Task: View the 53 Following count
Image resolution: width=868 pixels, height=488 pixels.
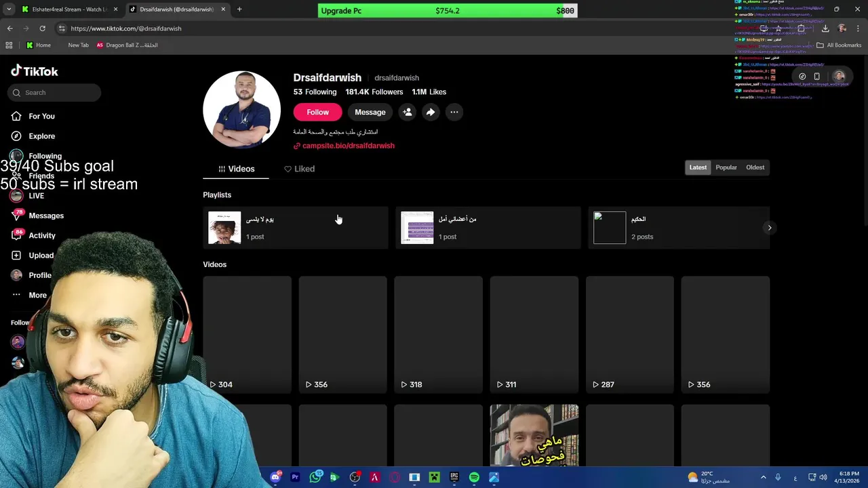Action: (x=315, y=92)
